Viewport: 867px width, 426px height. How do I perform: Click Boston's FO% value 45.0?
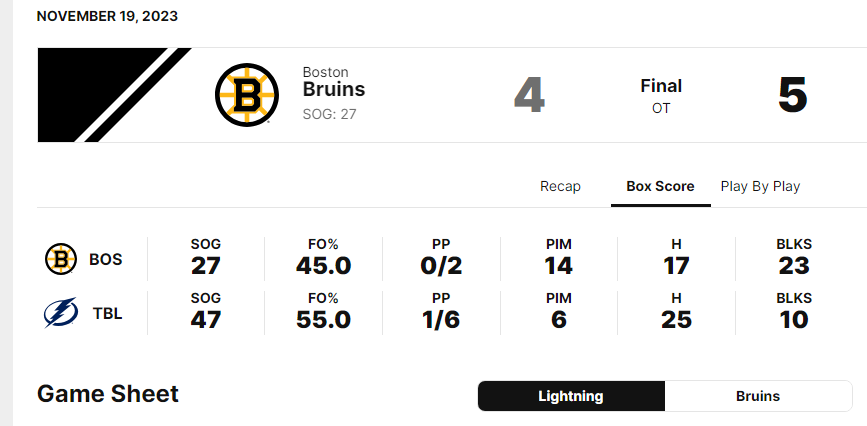coord(323,266)
